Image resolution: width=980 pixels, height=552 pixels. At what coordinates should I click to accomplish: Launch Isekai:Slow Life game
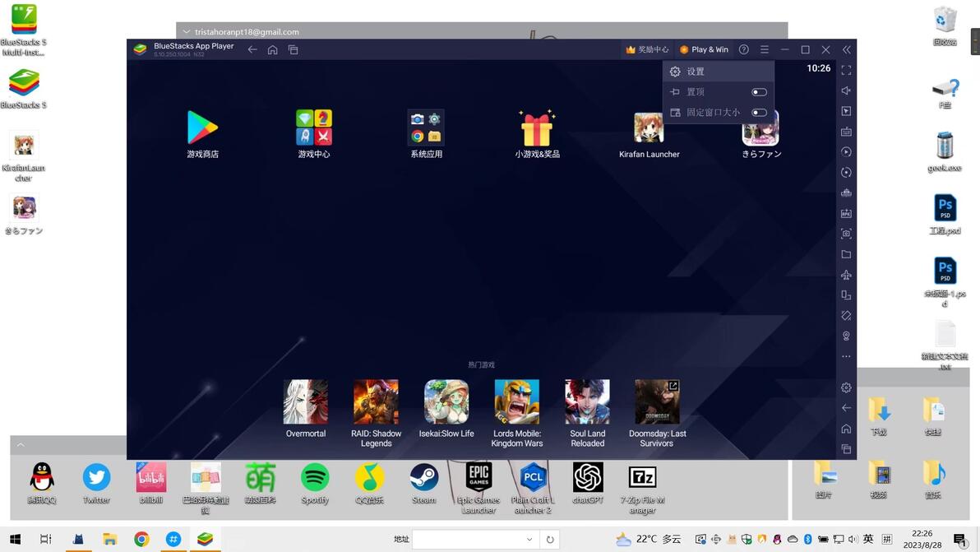point(446,402)
